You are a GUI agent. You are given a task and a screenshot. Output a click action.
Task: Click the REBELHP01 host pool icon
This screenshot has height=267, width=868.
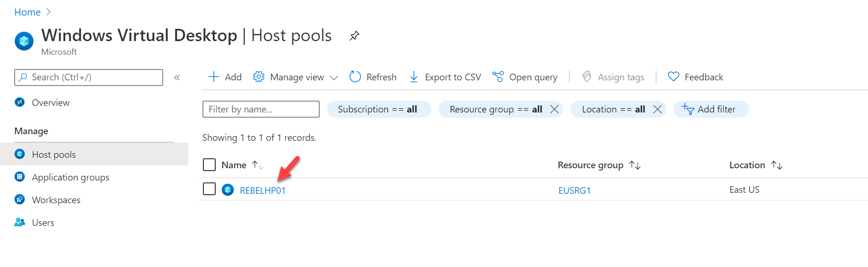[228, 190]
